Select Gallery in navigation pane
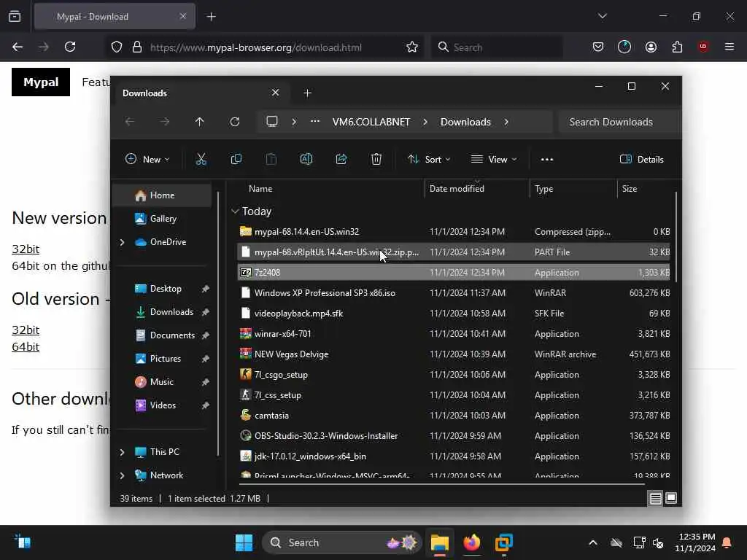The width and height of the screenshot is (747, 560). click(x=162, y=219)
